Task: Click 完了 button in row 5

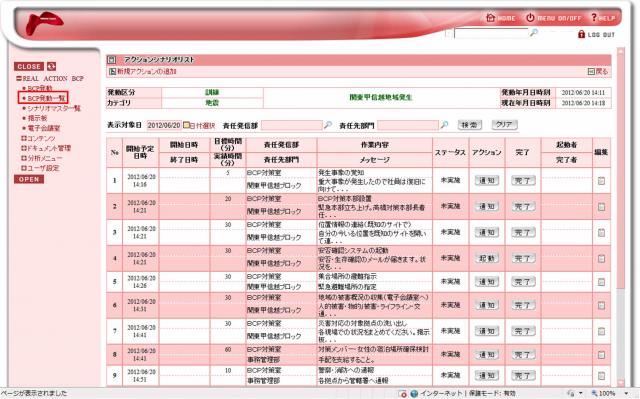Action: coord(523,282)
